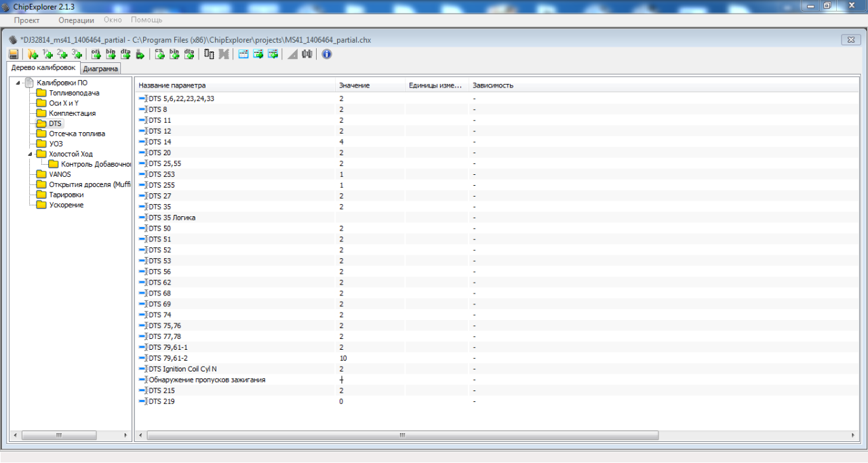Image resolution: width=868 pixels, height=463 pixels.
Task: Click the number 3 add icon
Action: [77, 54]
